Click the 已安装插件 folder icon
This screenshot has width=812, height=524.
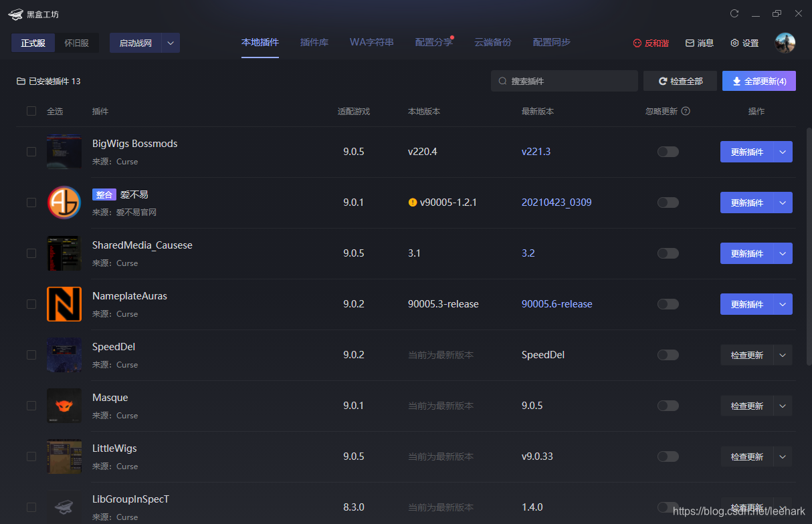coord(21,81)
